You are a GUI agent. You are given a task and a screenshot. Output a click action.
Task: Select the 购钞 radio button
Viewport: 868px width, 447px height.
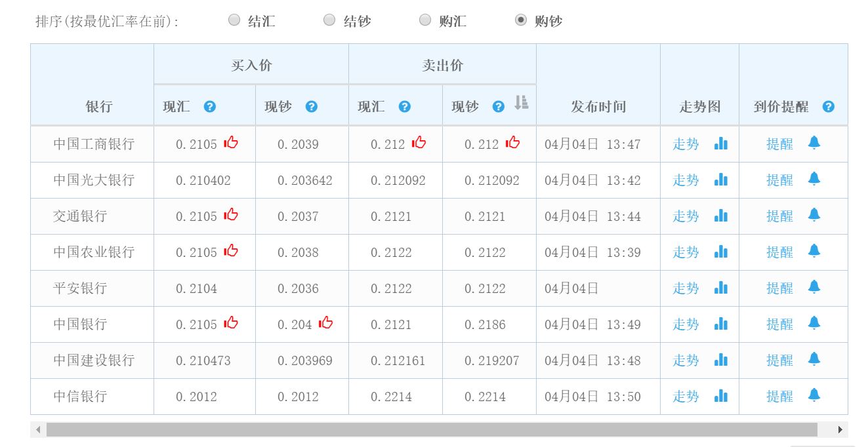(x=521, y=20)
